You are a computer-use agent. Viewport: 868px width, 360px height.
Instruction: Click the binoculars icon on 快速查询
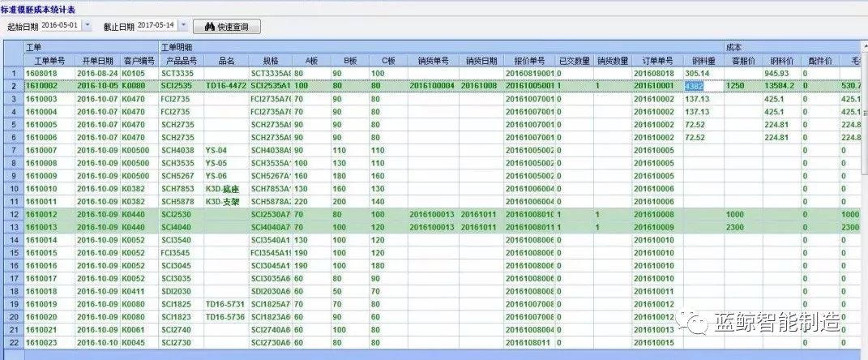208,27
